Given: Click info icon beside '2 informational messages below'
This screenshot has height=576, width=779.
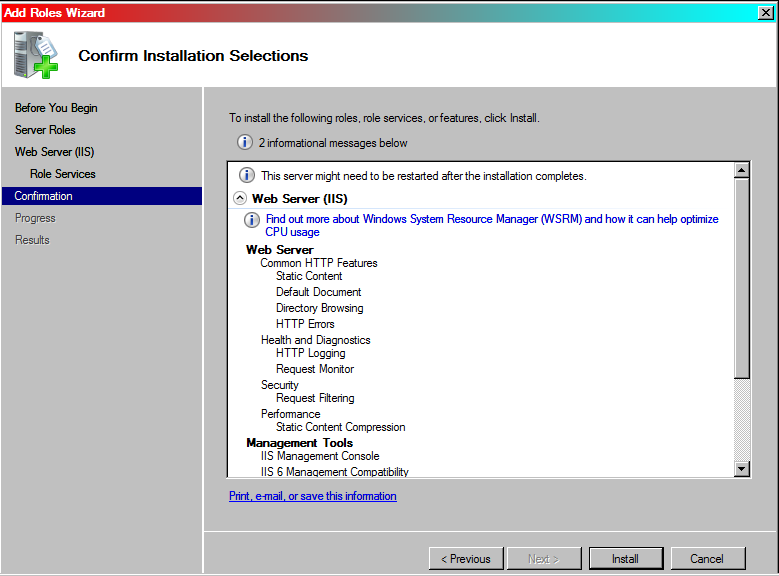Looking at the screenshot, I should click(244, 143).
